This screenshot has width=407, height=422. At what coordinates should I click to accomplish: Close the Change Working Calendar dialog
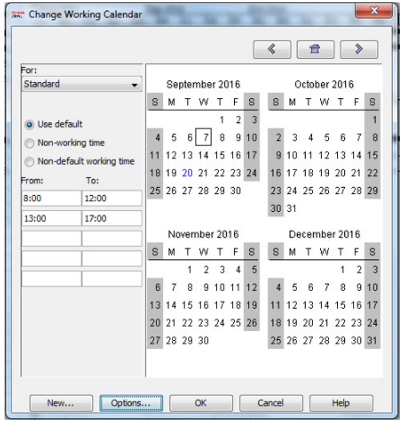tap(374, 11)
